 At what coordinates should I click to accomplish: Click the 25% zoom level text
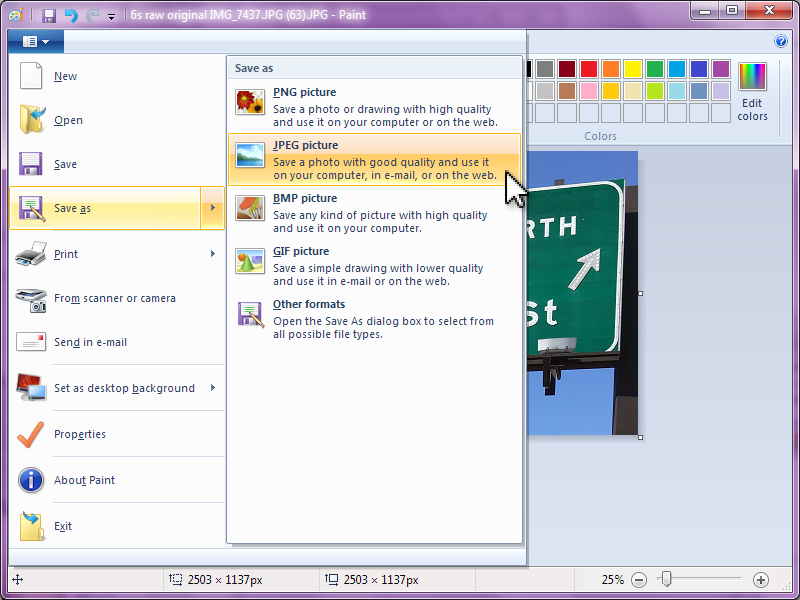point(612,580)
